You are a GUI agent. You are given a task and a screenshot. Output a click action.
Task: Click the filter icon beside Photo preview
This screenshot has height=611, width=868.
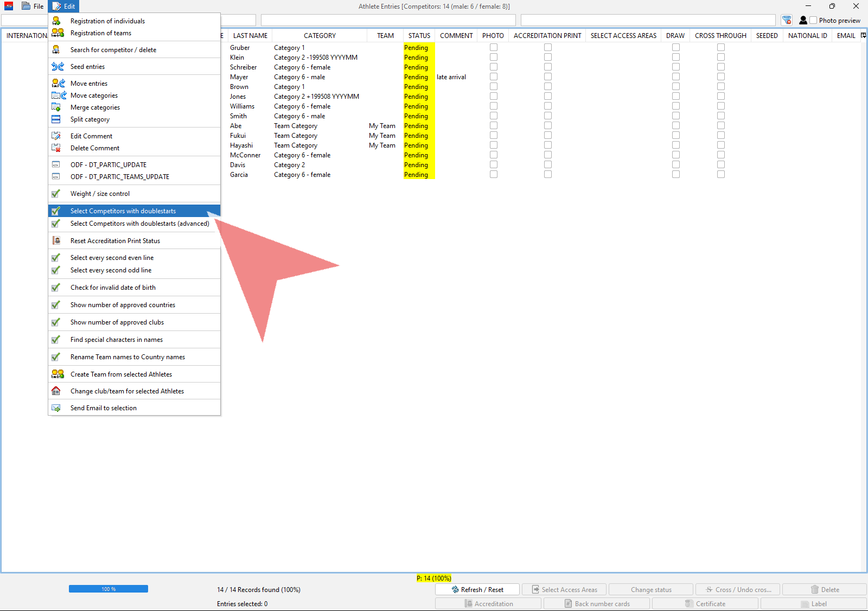click(x=787, y=21)
